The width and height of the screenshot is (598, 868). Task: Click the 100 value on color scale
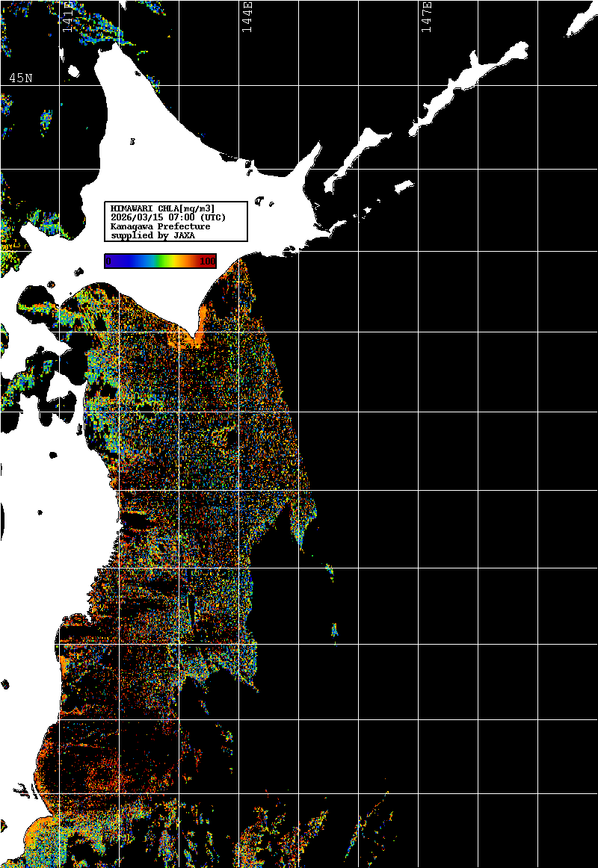click(207, 261)
